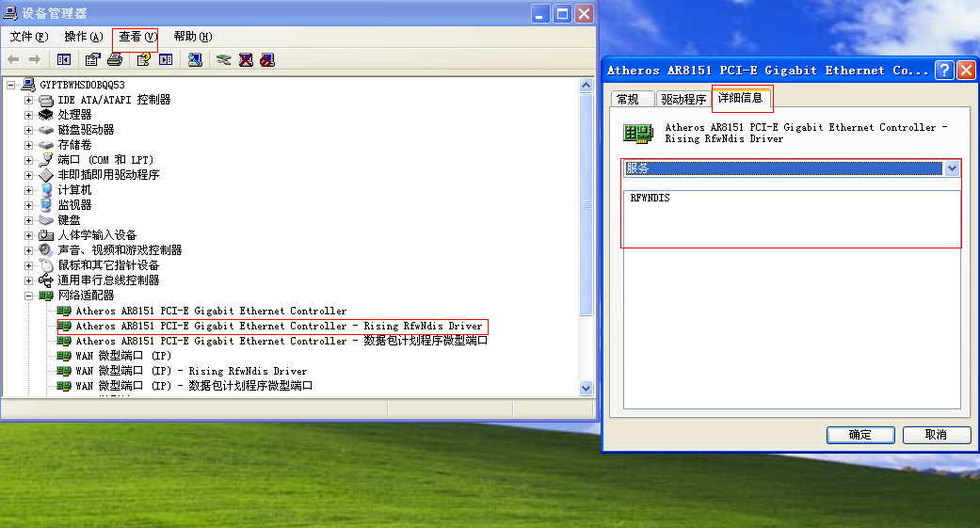Click the 设备管理器 title bar icon

point(10,13)
